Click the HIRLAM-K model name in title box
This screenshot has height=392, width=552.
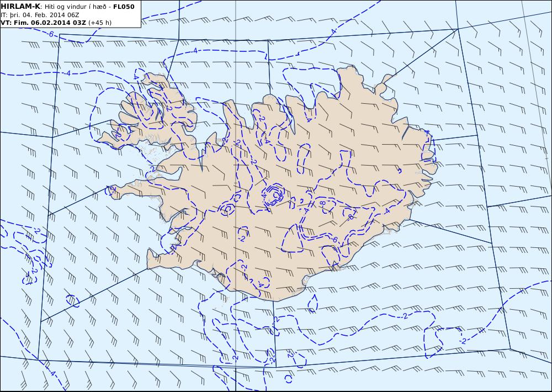[21, 7]
